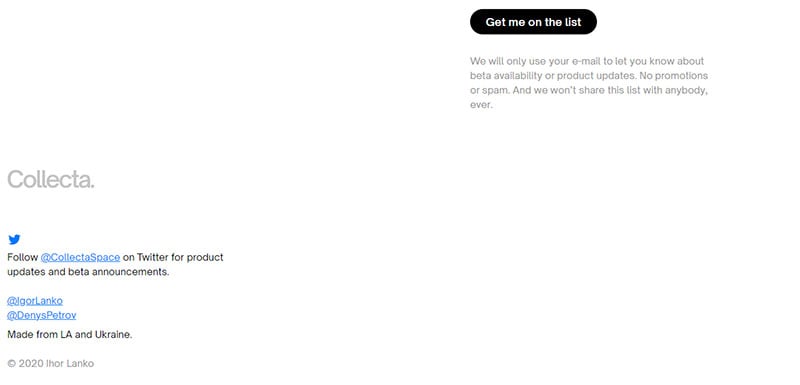Click the word "Follow" before @CollectaSpace
The image size is (800, 385).
pos(22,257)
